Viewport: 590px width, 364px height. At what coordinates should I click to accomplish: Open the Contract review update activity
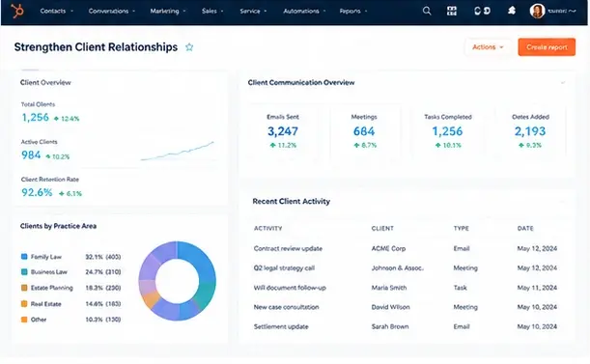pyautogui.click(x=288, y=248)
